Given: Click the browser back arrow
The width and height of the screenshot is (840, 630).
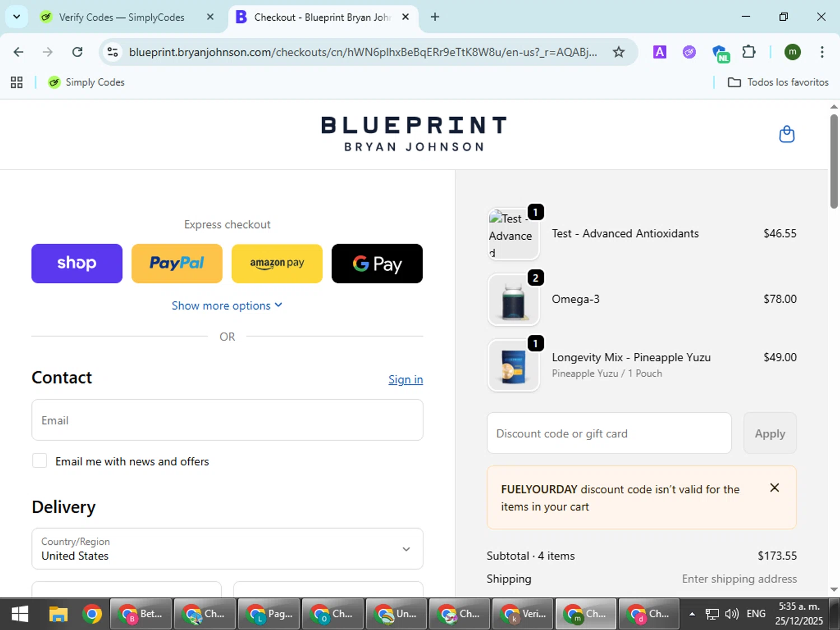Looking at the screenshot, I should [18, 52].
